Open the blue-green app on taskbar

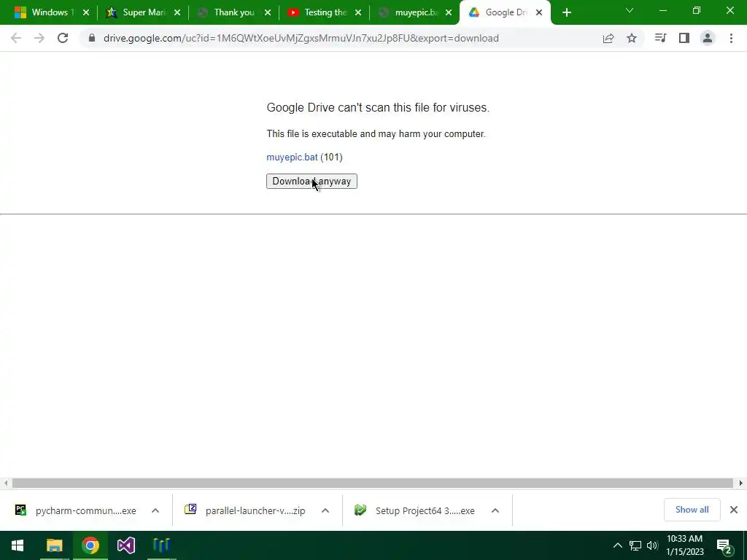[x=162, y=545]
